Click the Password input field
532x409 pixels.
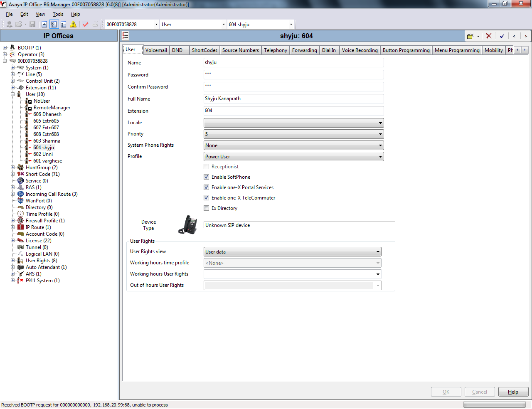point(293,75)
